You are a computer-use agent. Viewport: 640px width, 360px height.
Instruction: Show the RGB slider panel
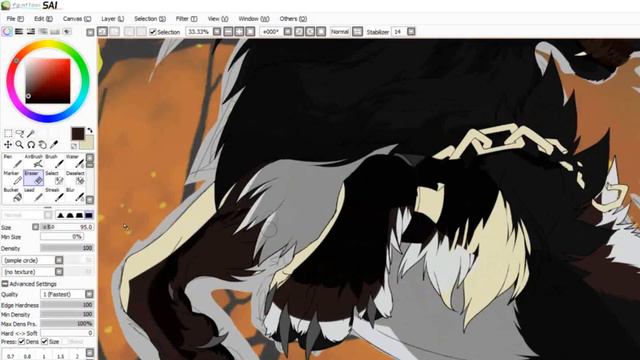point(19,31)
